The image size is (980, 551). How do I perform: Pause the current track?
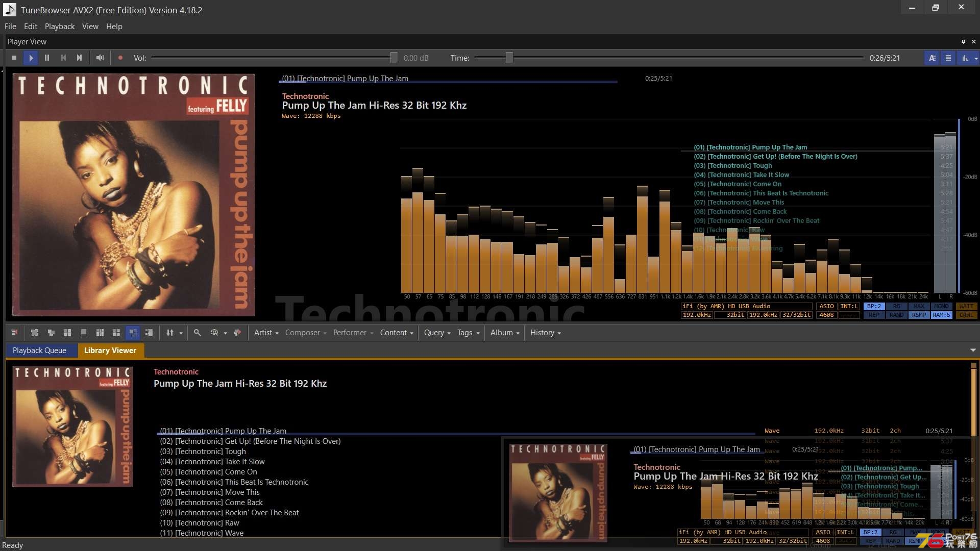pos(47,58)
